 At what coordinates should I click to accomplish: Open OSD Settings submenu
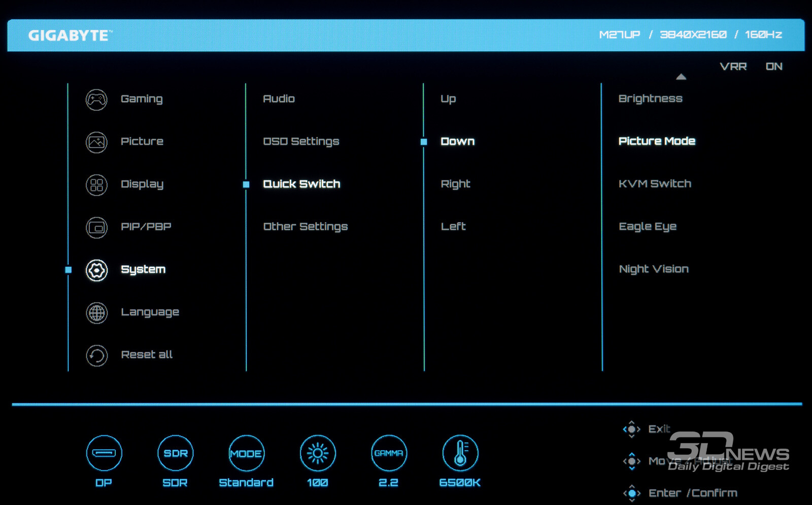pyautogui.click(x=301, y=141)
